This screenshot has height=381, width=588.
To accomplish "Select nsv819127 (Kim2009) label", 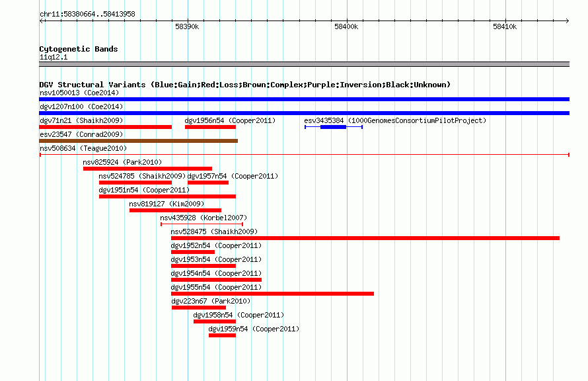I will [166, 204].
